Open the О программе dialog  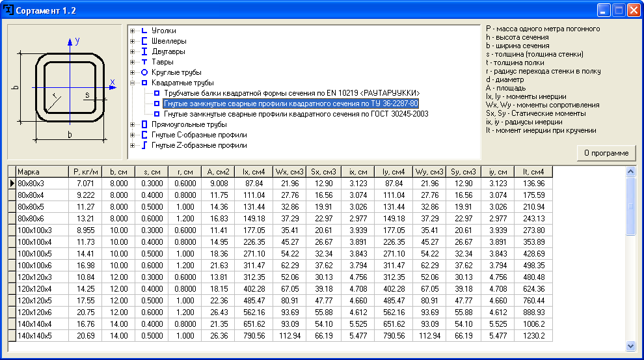[606, 153]
